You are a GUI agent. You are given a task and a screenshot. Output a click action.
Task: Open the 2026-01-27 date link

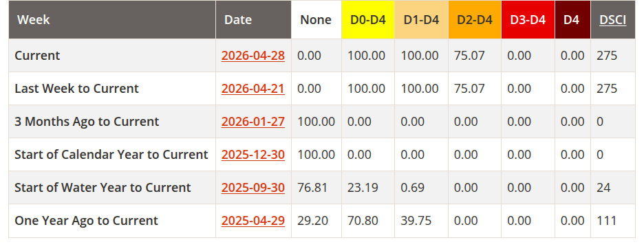(253, 122)
